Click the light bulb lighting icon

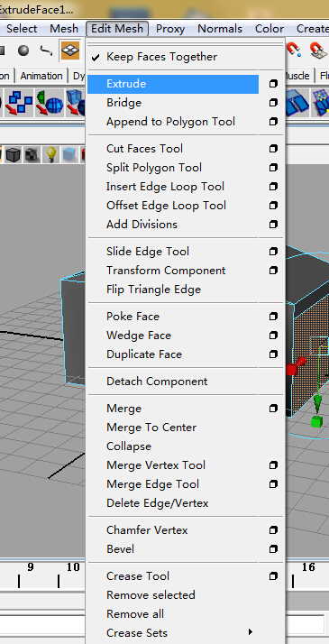[x=50, y=154]
